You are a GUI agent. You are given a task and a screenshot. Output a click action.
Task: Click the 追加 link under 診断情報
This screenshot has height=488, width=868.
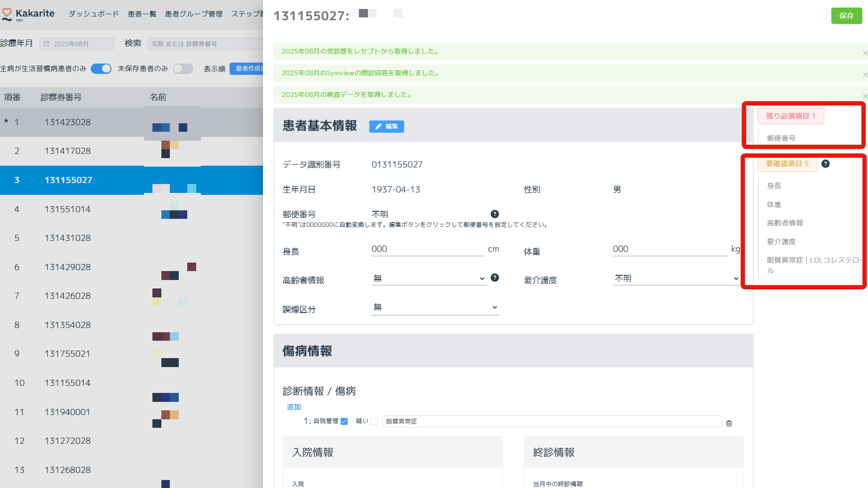click(294, 407)
